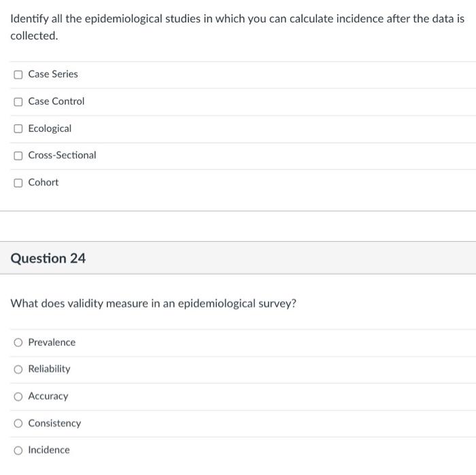476x475 pixels.
Task: Click the Question 24 header
Action: coord(48,258)
